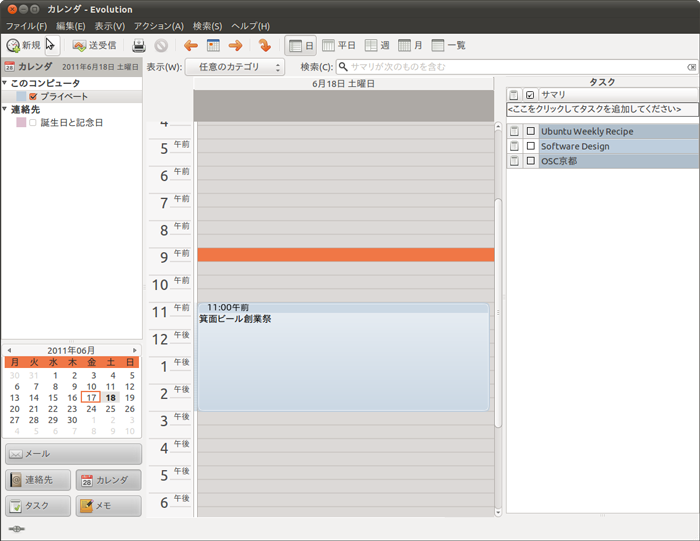700x541 pixels.
Task: Click the search field サマリが次のものを含む
Action: pos(517,67)
